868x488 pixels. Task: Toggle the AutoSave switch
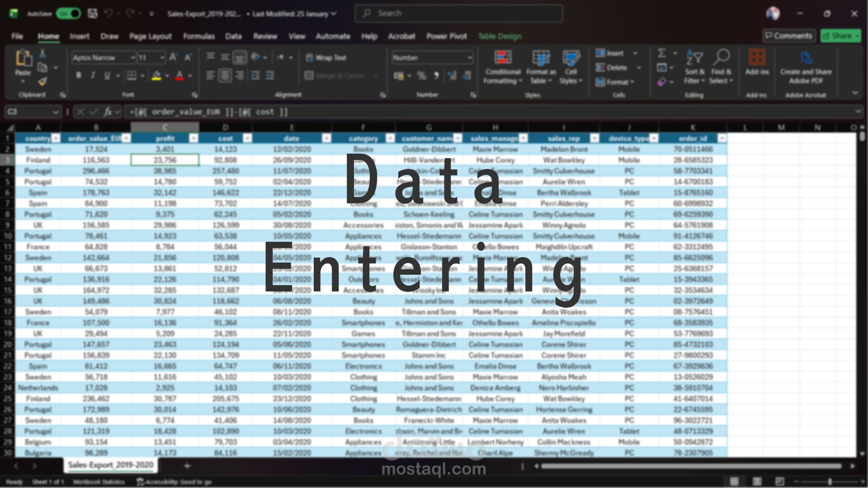[68, 14]
